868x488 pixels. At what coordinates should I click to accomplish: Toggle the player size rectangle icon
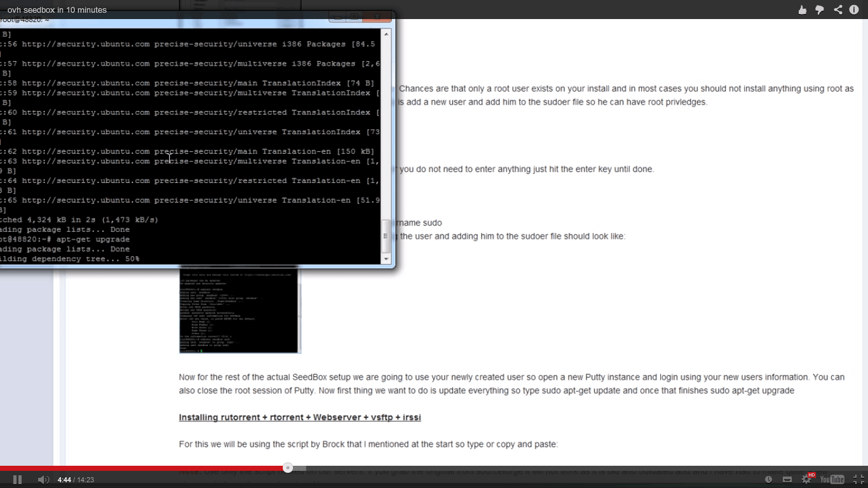[x=787, y=480]
